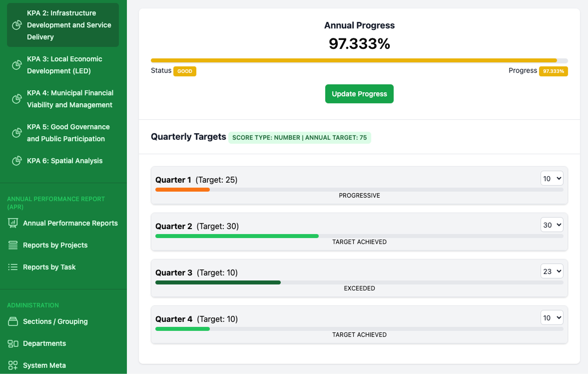The width and height of the screenshot is (588, 374).
Task: Click the Departments grid icon
Action: tap(13, 344)
